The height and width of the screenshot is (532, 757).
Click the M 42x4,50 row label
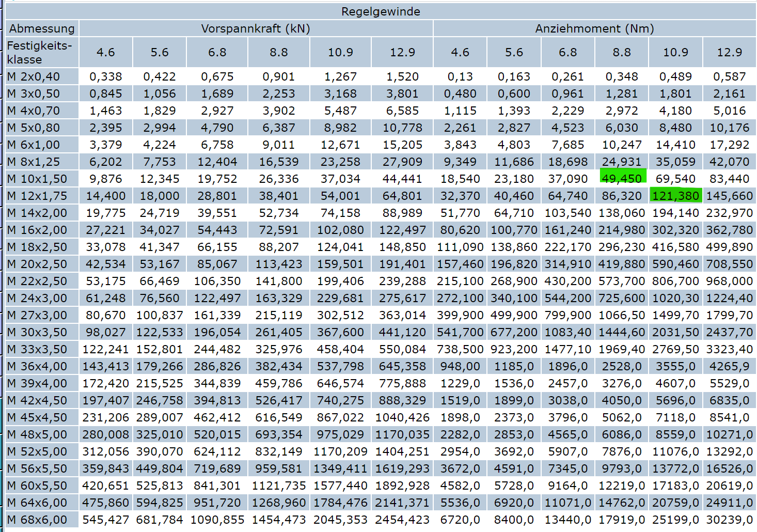[42, 400]
